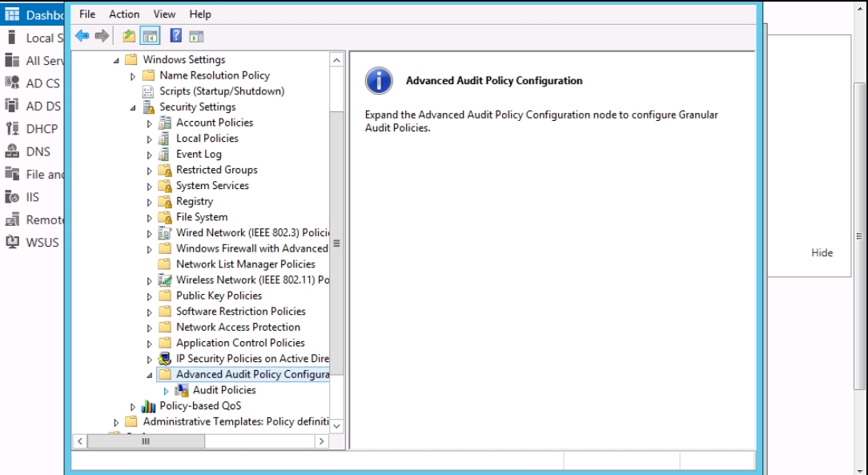Click the Up One Level folder icon

click(x=129, y=36)
